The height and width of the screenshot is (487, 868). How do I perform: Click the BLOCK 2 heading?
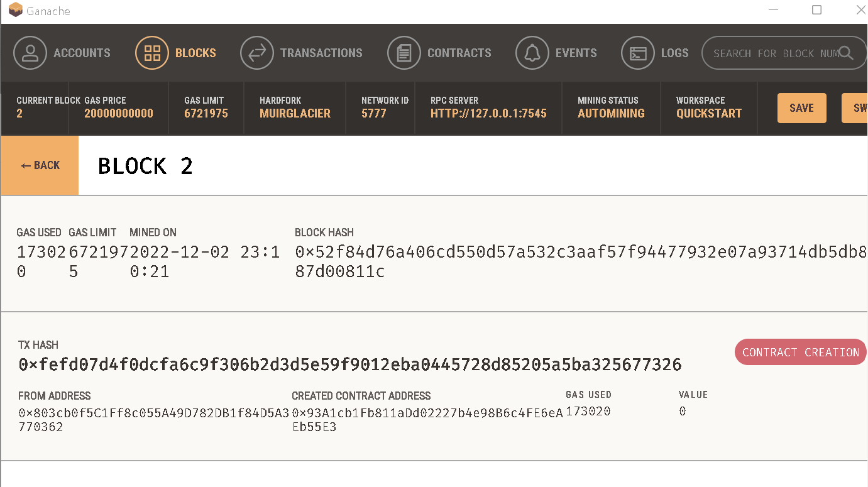145,166
